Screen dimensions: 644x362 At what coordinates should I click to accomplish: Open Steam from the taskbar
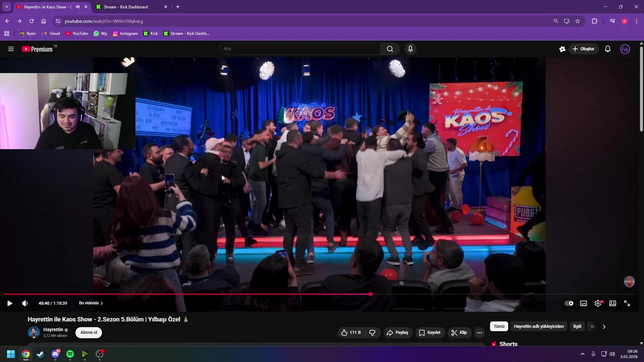click(40, 354)
